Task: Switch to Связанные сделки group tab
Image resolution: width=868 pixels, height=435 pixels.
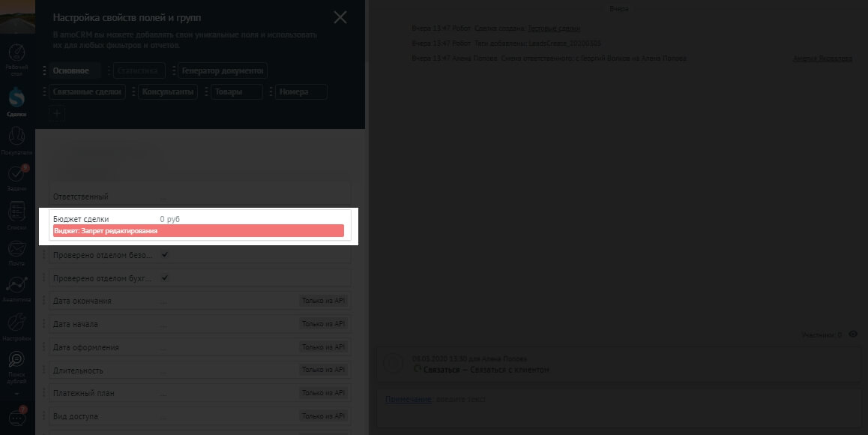Action: pyautogui.click(x=87, y=92)
